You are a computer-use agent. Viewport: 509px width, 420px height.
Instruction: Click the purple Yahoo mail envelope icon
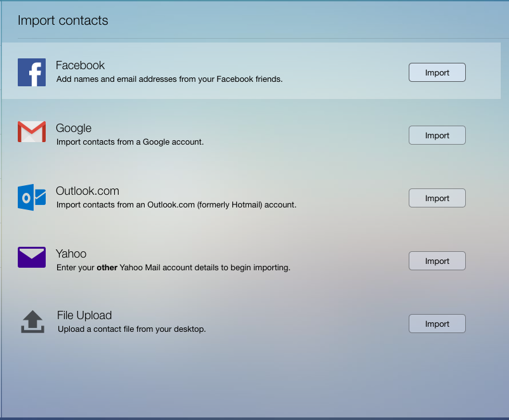(x=32, y=258)
